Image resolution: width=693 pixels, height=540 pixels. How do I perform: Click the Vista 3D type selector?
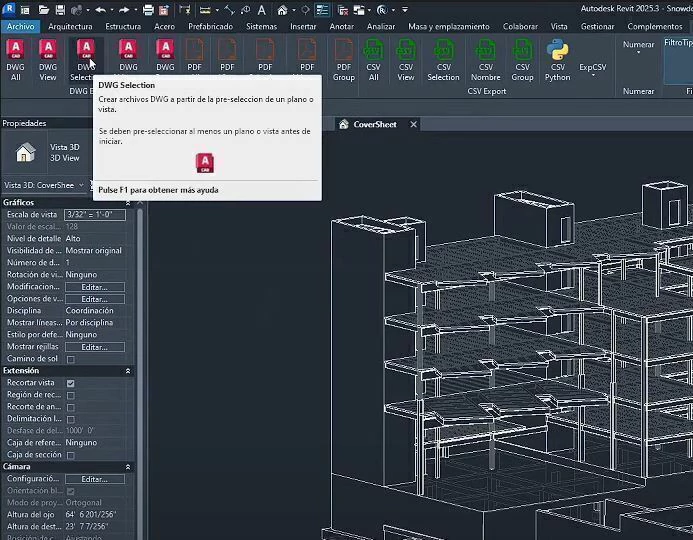click(46, 152)
